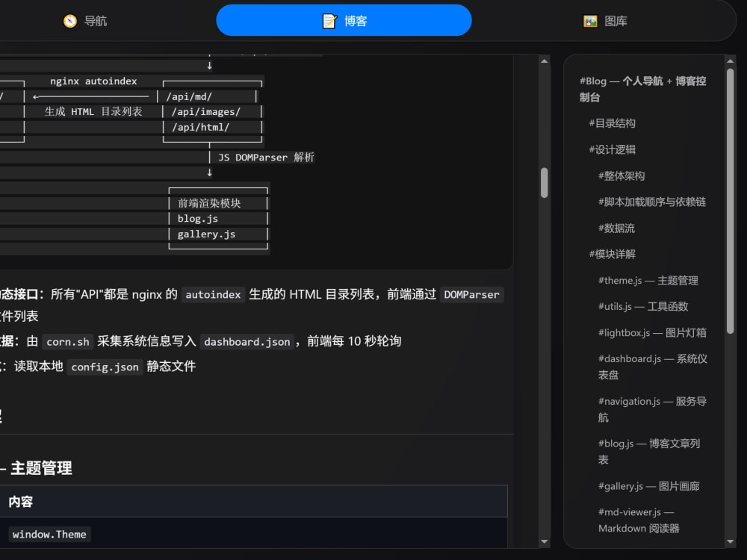Click the article scrollbar down arrow
The height and width of the screenshot is (560, 747).
click(545, 542)
